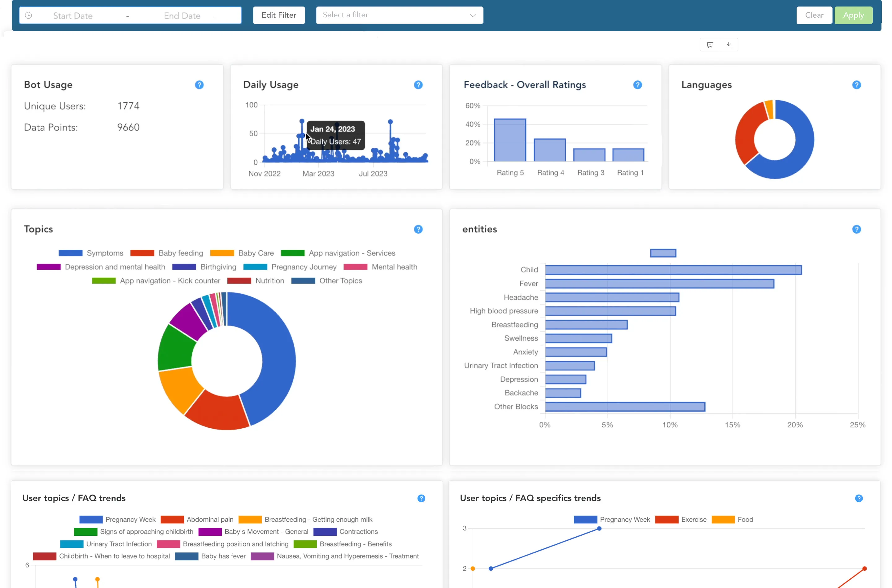Click the Rating 5 bar
Screen dimensions: 892x588
coord(509,140)
